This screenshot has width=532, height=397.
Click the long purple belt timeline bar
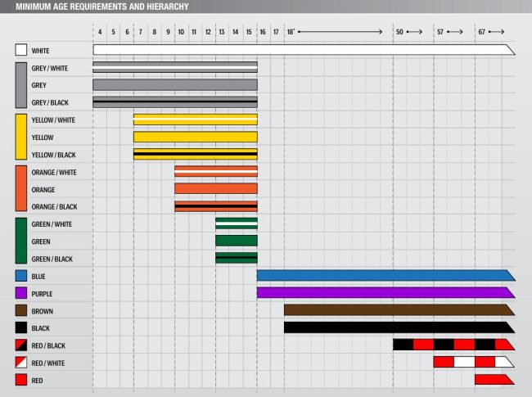tap(383, 292)
